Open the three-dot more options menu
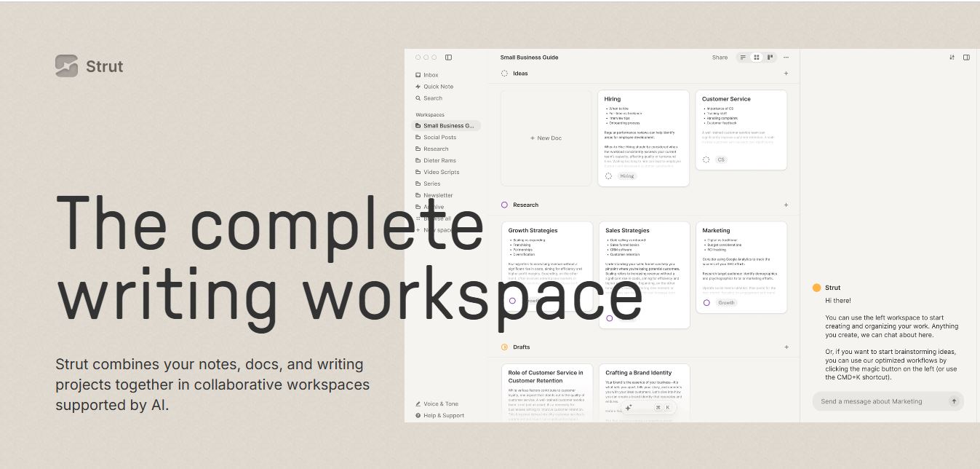 [x=786, y=58]
